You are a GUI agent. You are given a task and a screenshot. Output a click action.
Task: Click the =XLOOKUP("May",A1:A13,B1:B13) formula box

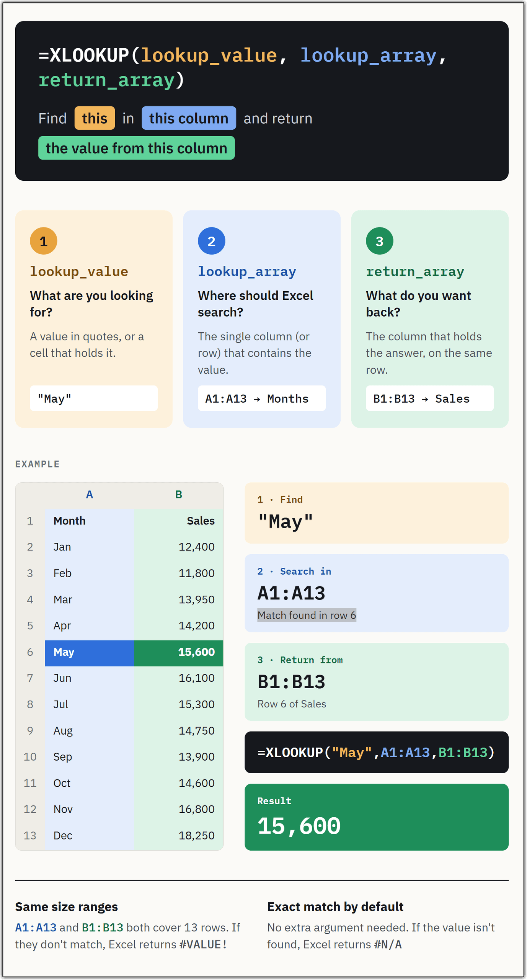(x=376, y=753)
